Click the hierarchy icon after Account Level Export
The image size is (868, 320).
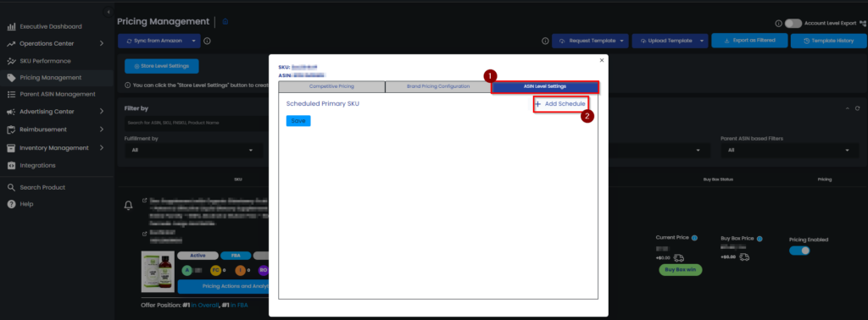[862, 23]
